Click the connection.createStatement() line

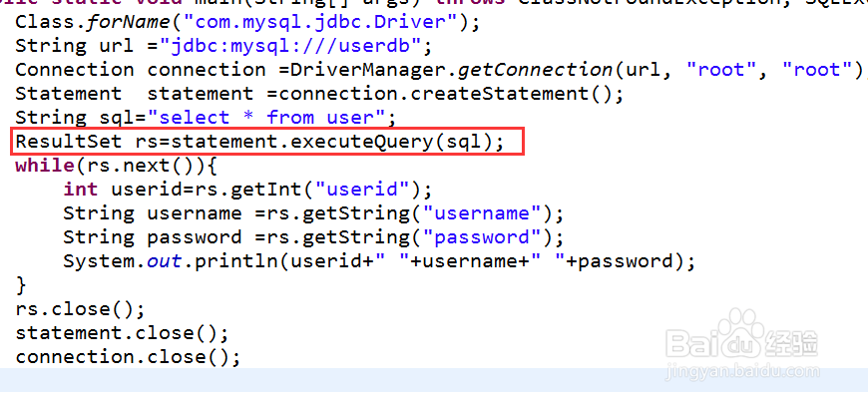[x=319, y=94]
